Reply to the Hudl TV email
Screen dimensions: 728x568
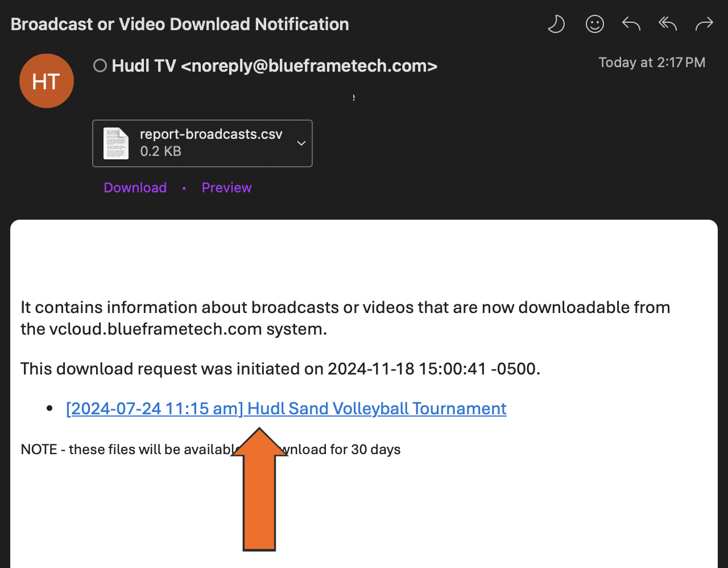coord(631,24)
